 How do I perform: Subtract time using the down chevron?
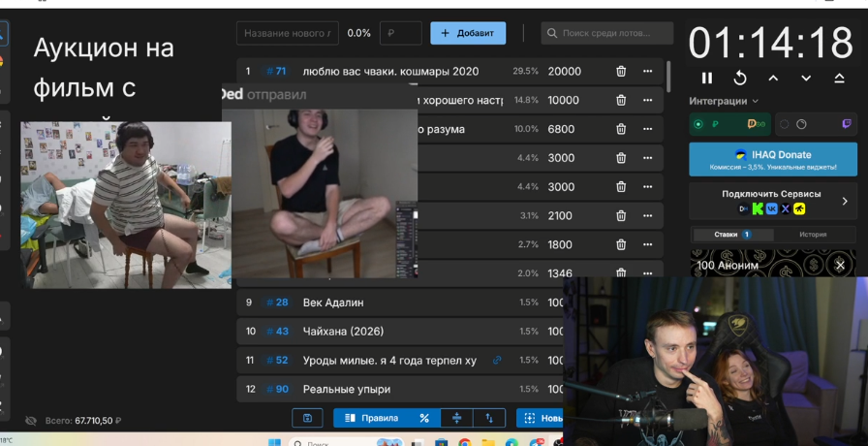point(806,79)
